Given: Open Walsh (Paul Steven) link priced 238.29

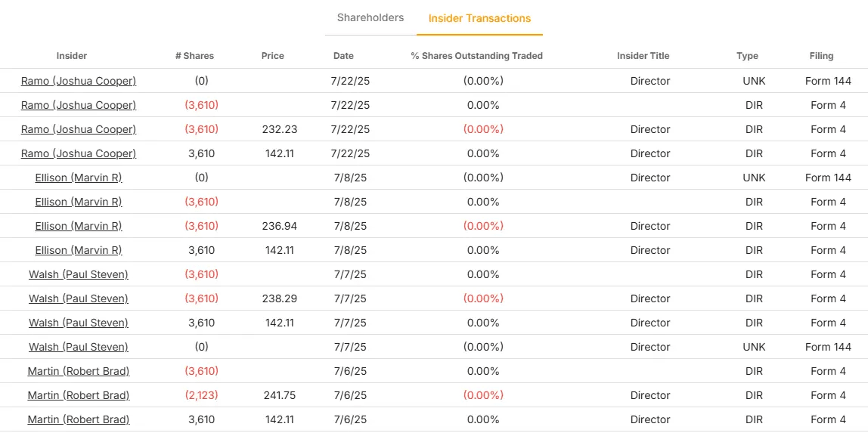Looking at the screenshot, I should coord(79,298).
